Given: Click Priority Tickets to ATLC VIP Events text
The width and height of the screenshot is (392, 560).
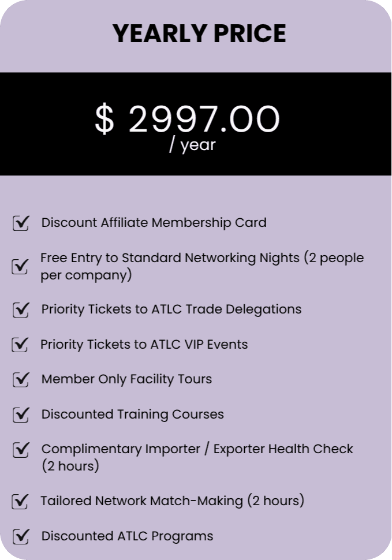Looking at the screenshot, I should (x=144, y=345).
